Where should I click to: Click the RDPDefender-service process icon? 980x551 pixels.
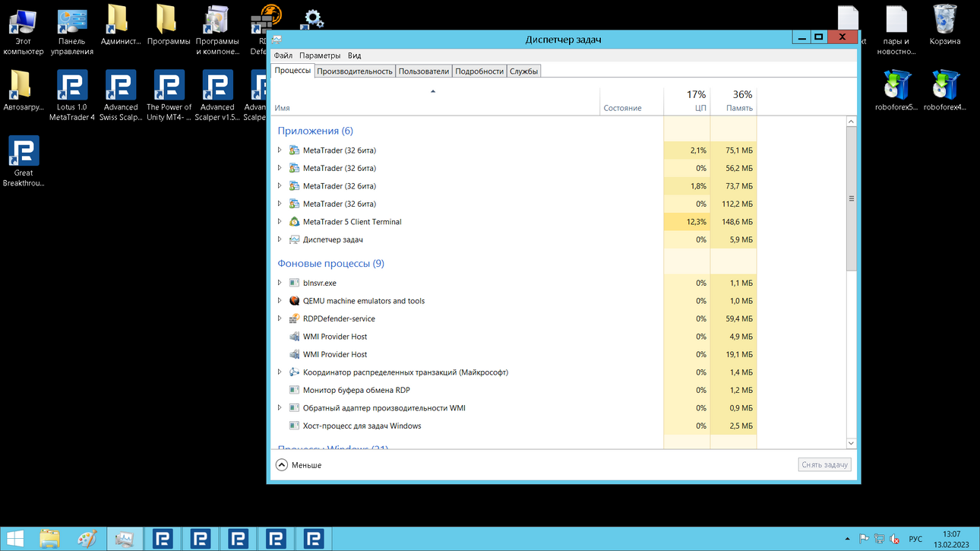tap(294, 318)
